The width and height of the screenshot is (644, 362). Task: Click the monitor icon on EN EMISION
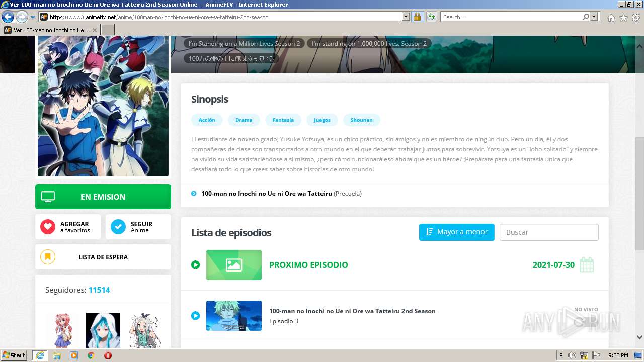pos(48,197)
